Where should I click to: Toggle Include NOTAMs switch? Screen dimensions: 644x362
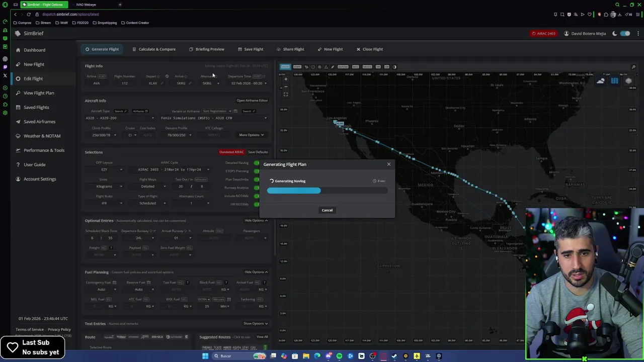click(x=257, y=196)
